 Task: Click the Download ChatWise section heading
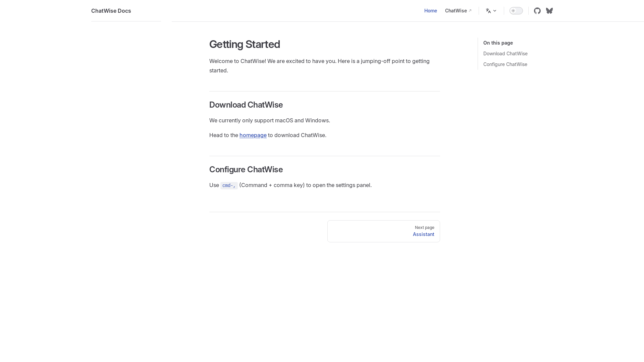pos(246,105)
